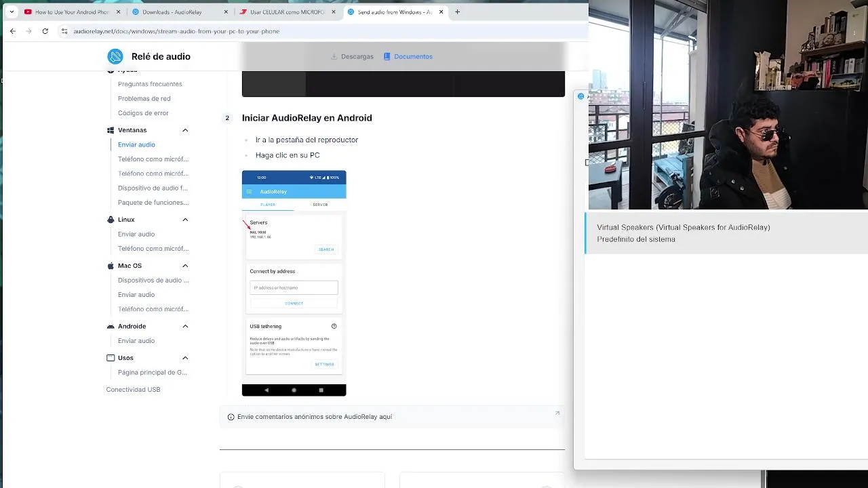The image size is (868, 488).
Task: Open 'Dispositivo de audio f...' sidebar item
Action: (153, 188)
